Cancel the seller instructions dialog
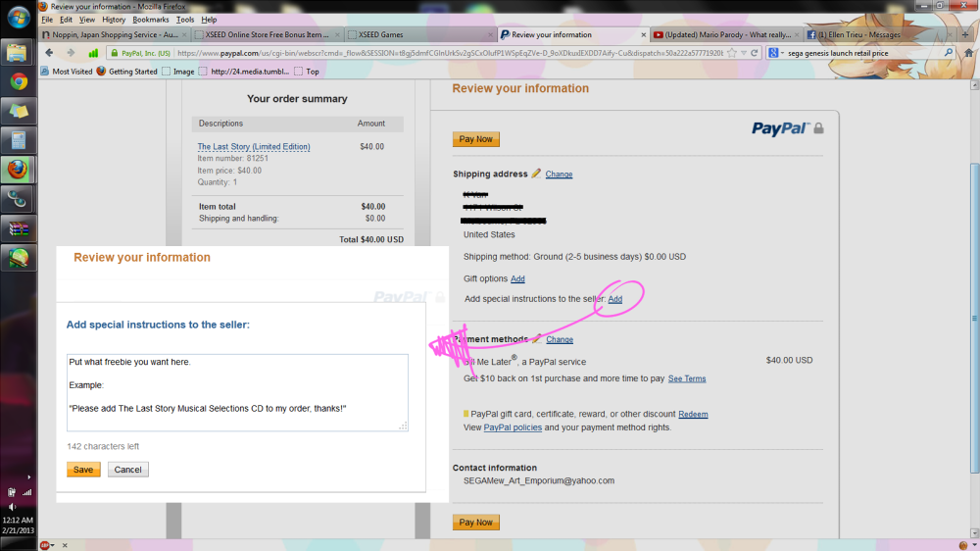This screenshot has width=980, height=551. coord(128,470)
